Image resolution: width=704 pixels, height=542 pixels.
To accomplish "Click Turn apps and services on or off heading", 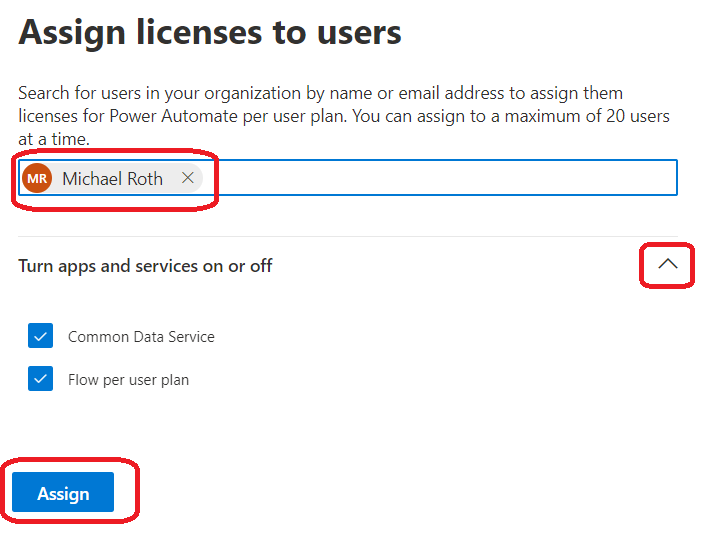I will tap(145, 266).
